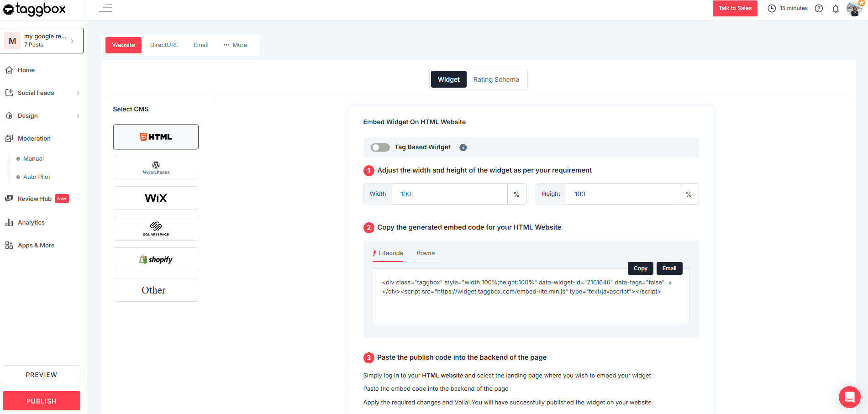Expand the Social Feeds menu
The width and height of the screenshot is (868, 414).
coord(42,93)
